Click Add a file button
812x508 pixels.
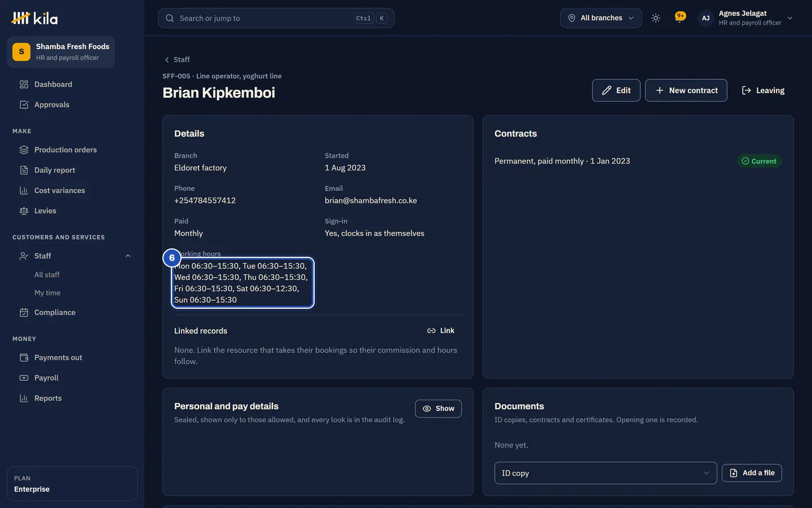pyautogui.click(x=752, y=473)
